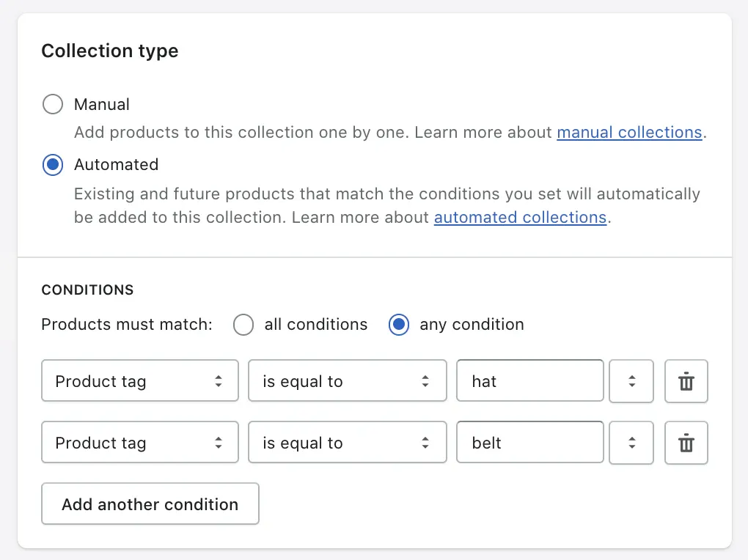Click inside the hat condition value field
The width and height of the screenshot is (748, 560).
(x=529, y=380)
